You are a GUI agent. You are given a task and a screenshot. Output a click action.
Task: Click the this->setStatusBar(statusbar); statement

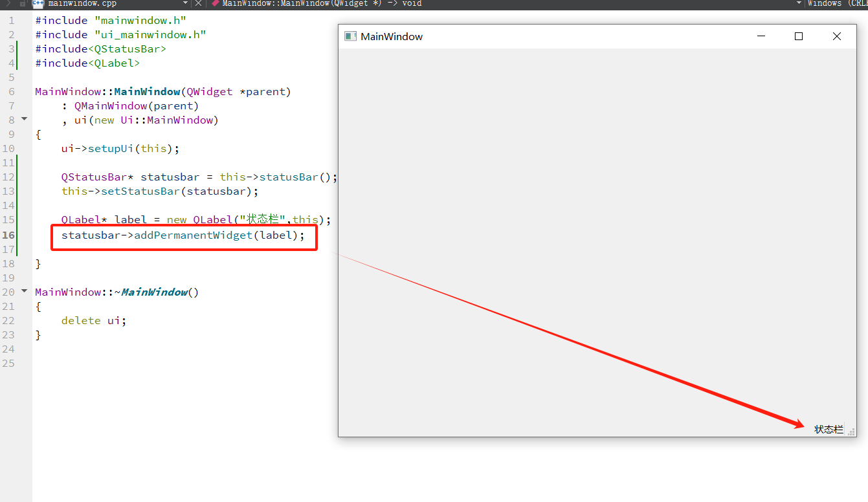point(160,191)
